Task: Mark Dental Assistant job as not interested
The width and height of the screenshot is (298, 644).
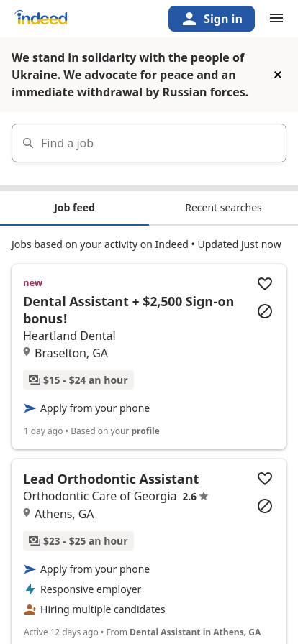Action: click(x=265, y=311)
